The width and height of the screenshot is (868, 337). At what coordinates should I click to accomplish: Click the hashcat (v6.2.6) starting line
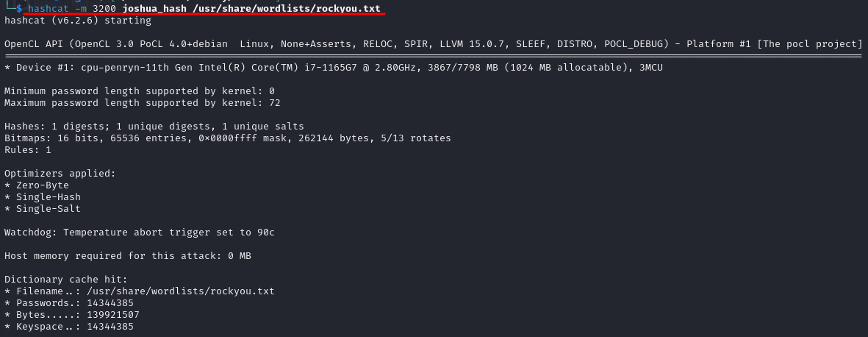pos(77,21)
